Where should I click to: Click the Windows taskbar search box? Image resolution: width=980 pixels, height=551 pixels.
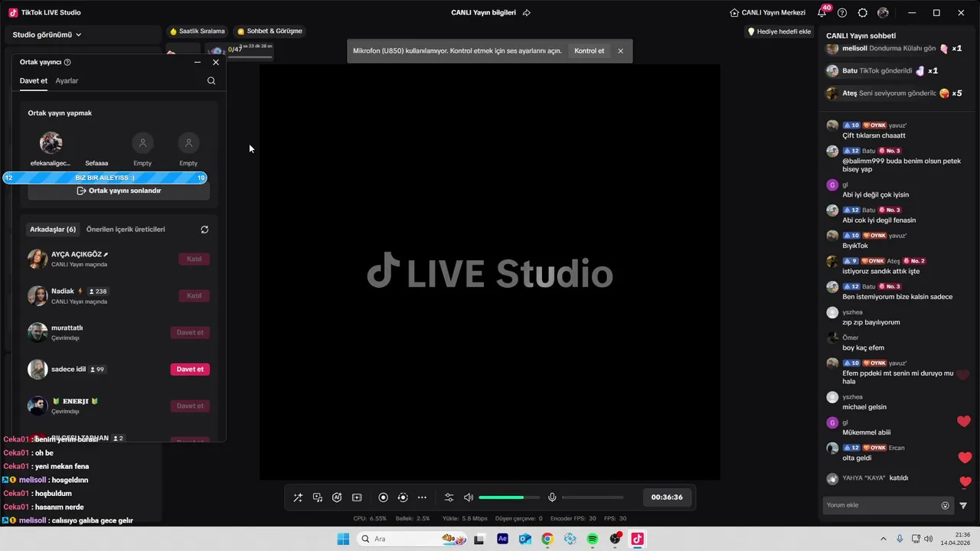413,539
